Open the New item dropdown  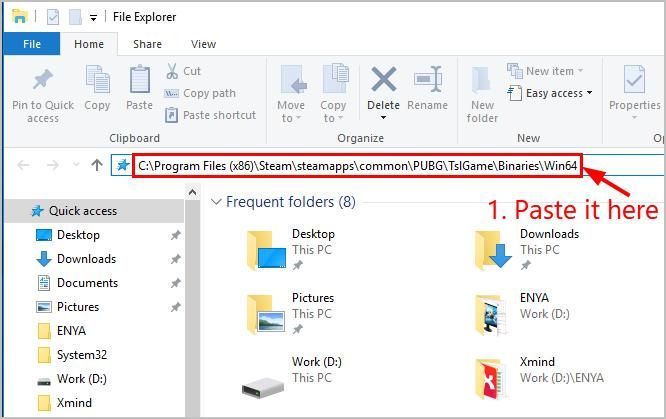(545, 71)
